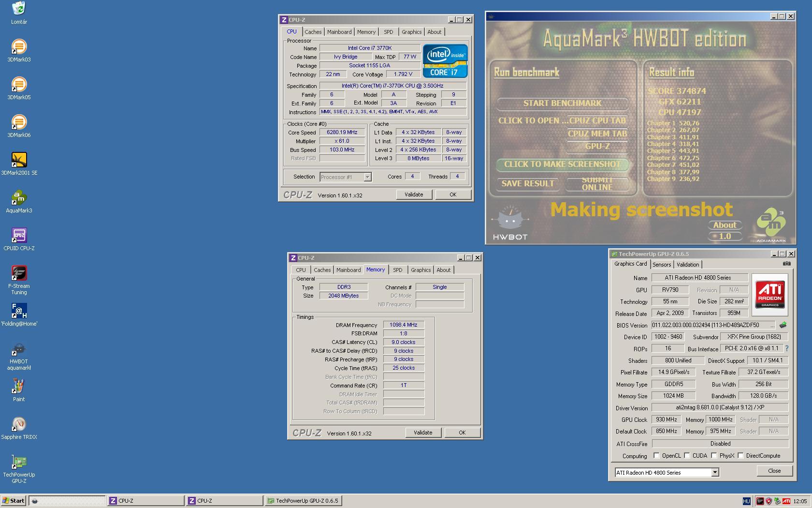Select TechPowerUp GPU-Z 0.6.5 taskbar button
The height and width of the screenshot is (508, 812).
click(304, 501)
